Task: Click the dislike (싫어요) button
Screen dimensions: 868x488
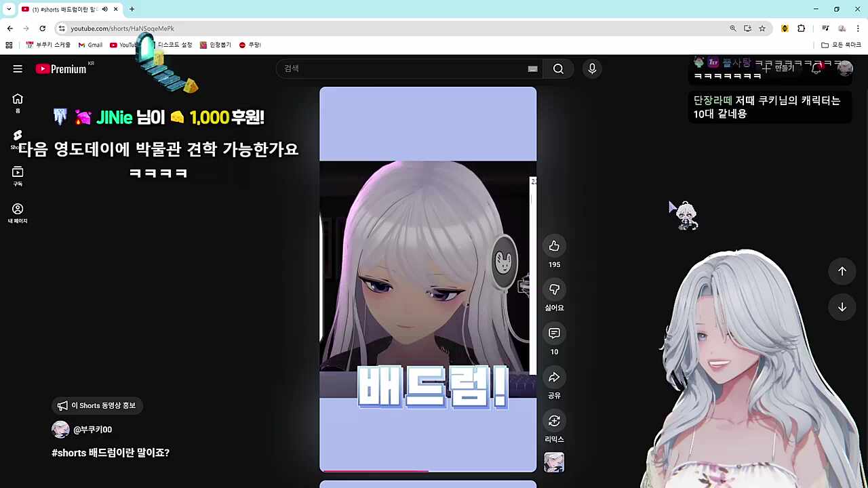Action: [x=554, y=290]
